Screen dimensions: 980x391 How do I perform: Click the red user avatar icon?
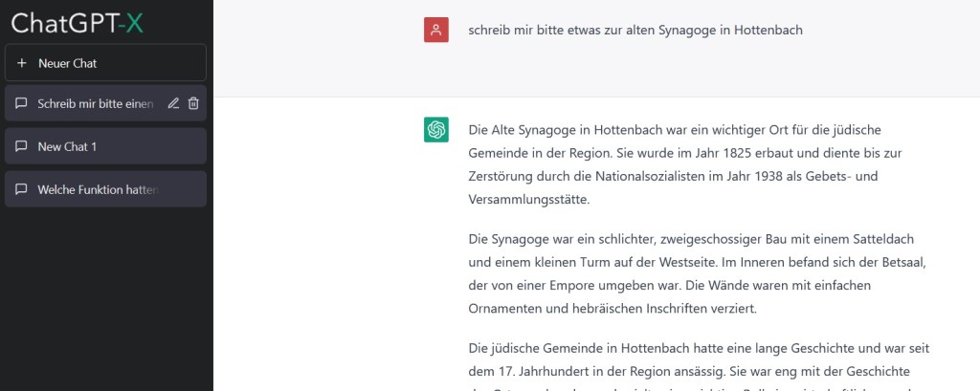436,31
